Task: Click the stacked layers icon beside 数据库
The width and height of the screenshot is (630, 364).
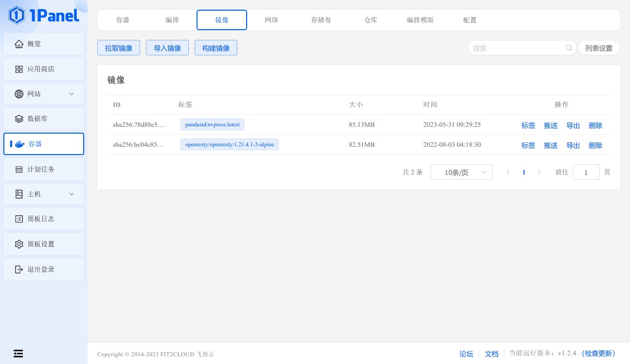Action: click(x=19, y=119)
